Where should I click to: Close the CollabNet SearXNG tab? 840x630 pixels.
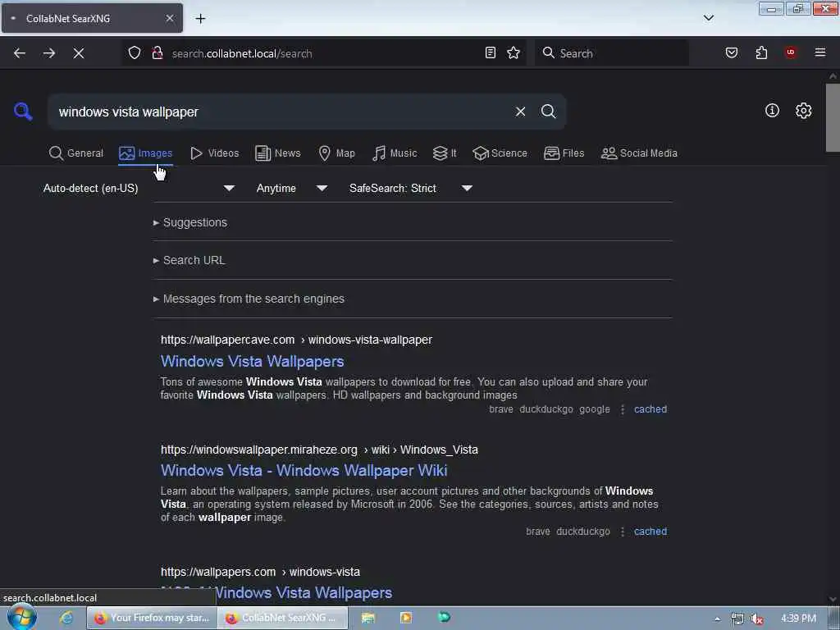pyautogui.click(x=169, y=18)
